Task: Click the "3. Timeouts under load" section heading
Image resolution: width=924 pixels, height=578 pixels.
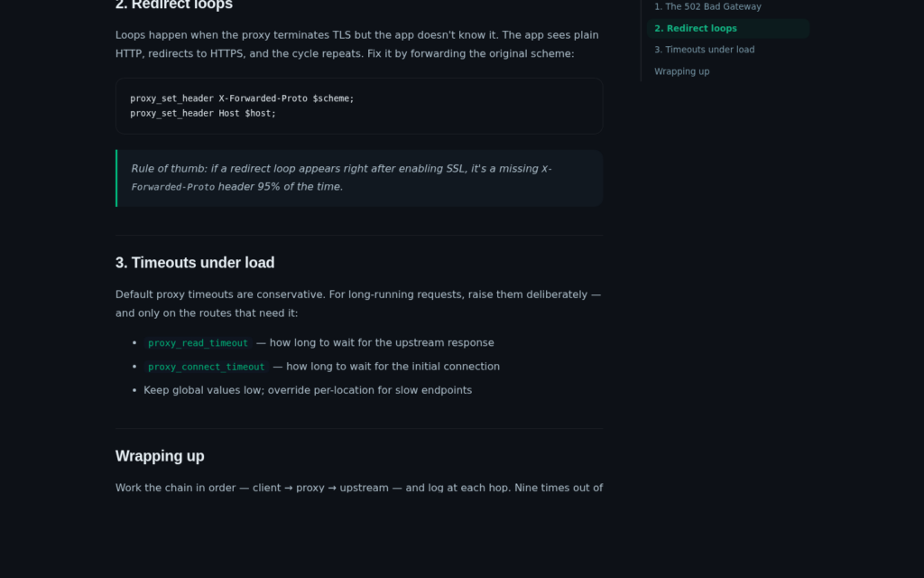Action: pos(195,263)
